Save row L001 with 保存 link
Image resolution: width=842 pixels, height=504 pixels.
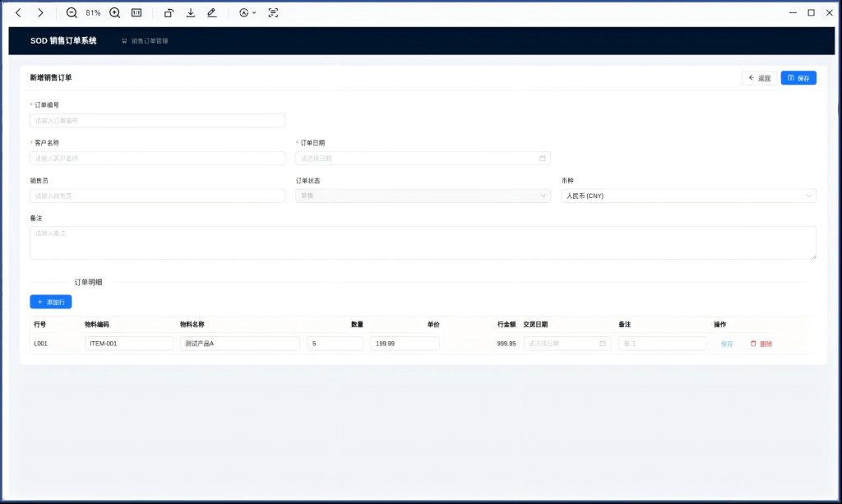[727, 344]
